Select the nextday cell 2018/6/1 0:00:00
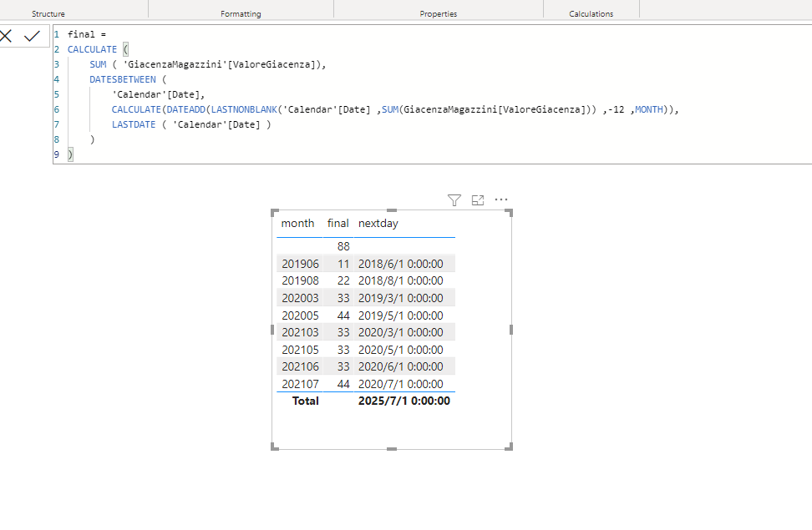812x530 pixels. [x=401, y=264]
